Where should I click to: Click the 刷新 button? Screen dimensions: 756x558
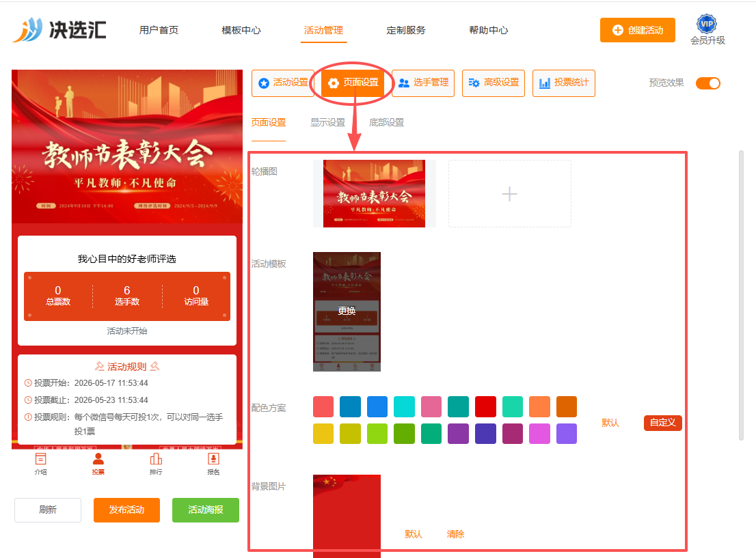click(48, 510)
